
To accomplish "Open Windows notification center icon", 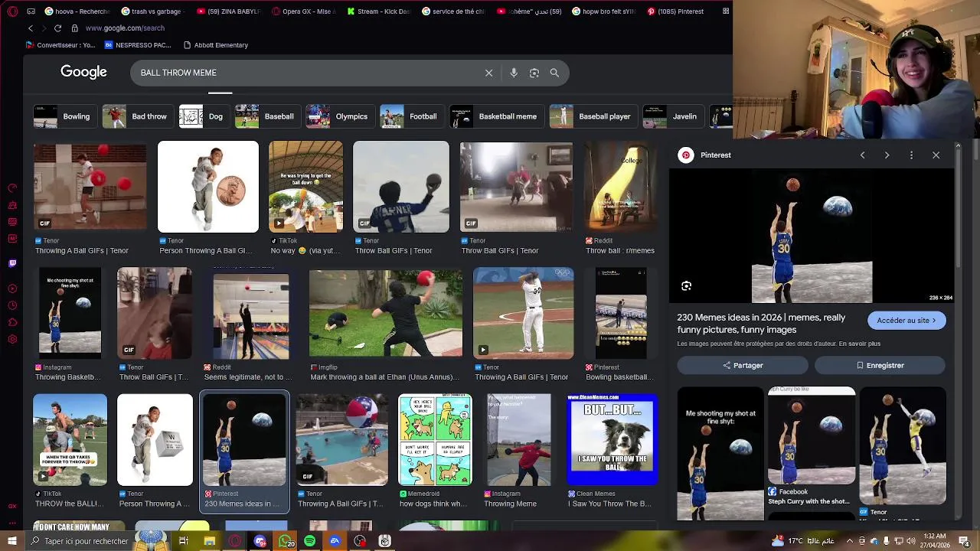I will coord(964,541).
